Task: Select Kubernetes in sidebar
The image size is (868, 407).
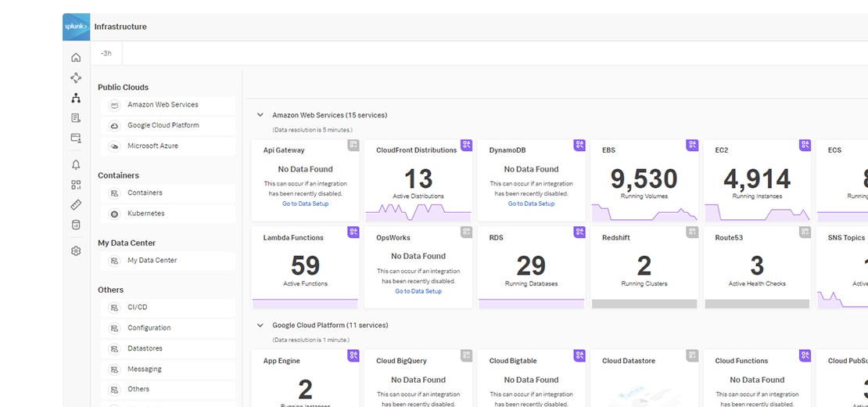Action: 167,214
